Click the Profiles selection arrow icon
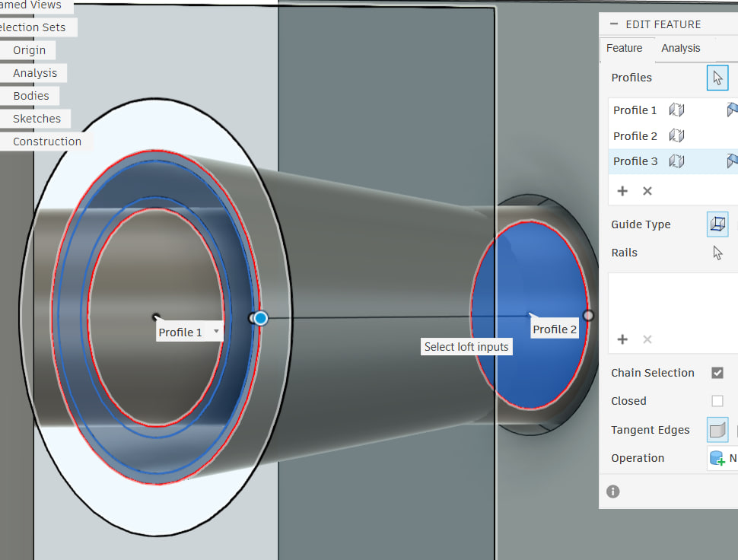The height and width of the screenshot is (560, 738). click(x=717, y=78)
